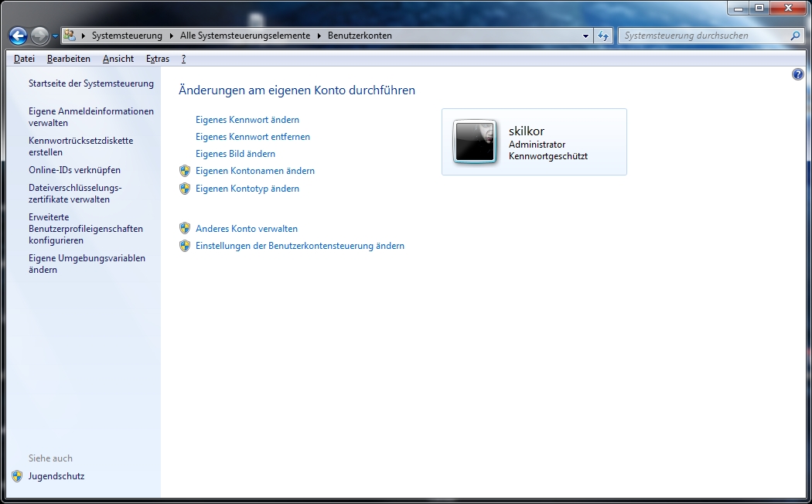The image size is (812, 504).
Task: Open the Datei menu
Action: click(x=24, y=59)
